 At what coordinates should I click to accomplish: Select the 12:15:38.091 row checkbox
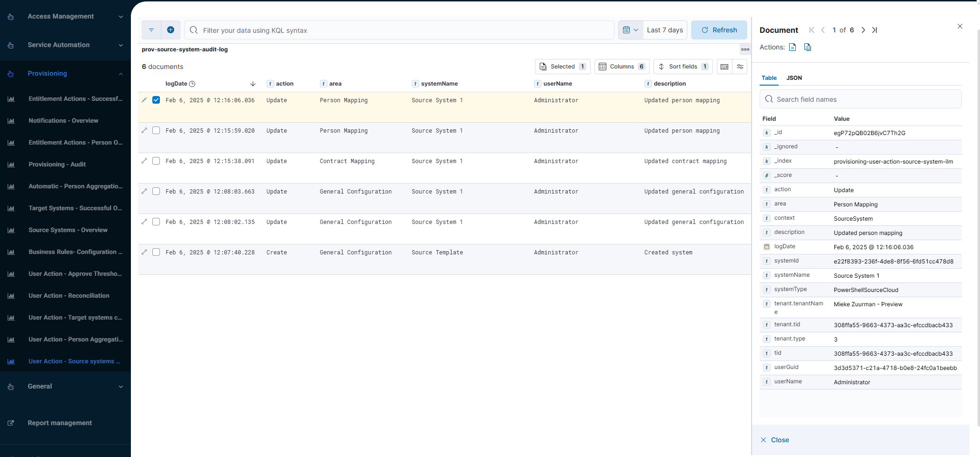point(156,161)
